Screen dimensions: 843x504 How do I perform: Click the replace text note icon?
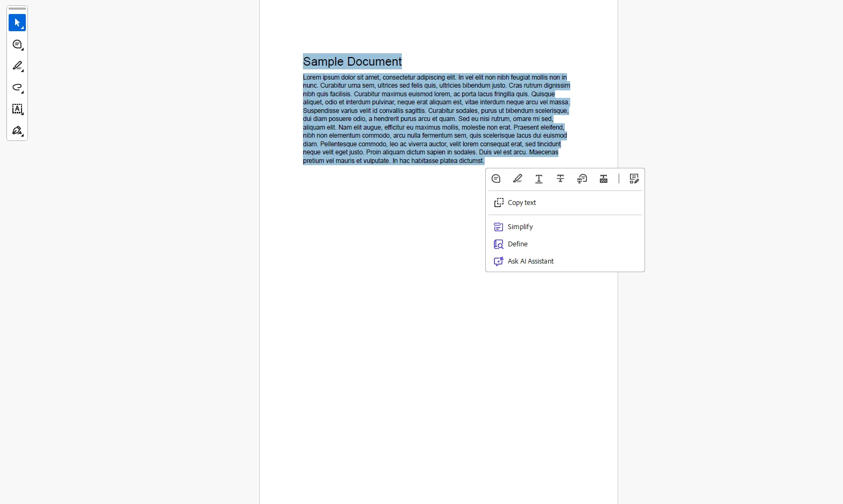(582, 179)
